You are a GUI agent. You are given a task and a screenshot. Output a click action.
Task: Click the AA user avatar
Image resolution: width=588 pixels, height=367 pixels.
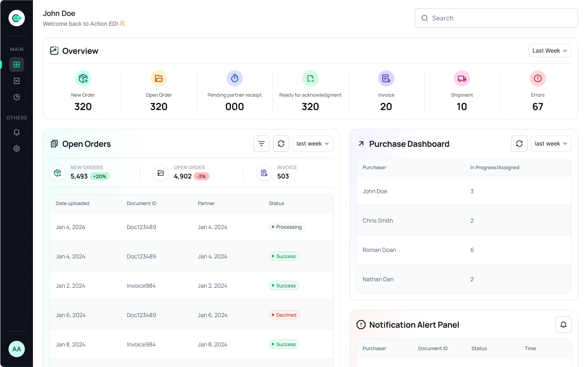[x=17, y=349]
